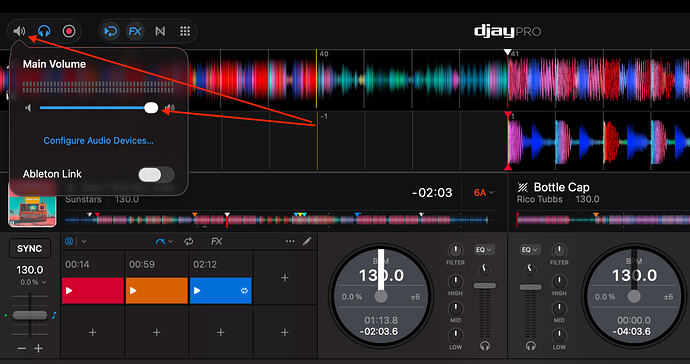690x364 pixels.
Task: Add a cue in the first bottom-row slot
Action: [92, 332]
